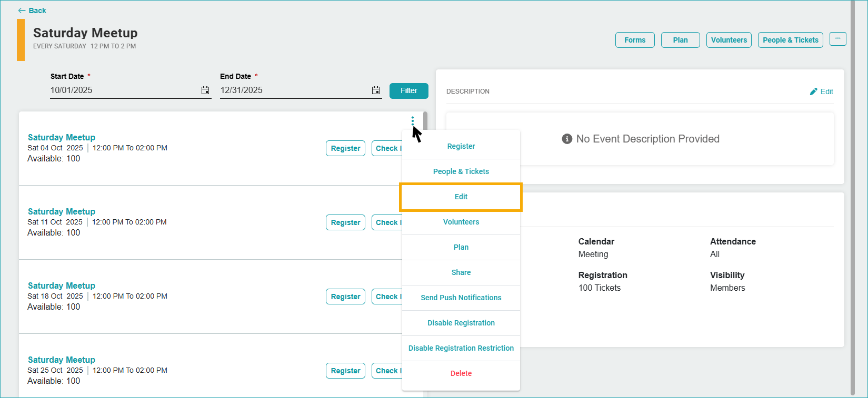Open the top-right more options ellipsis button
The width and height of the screenshot is (868, 398).
837,39
